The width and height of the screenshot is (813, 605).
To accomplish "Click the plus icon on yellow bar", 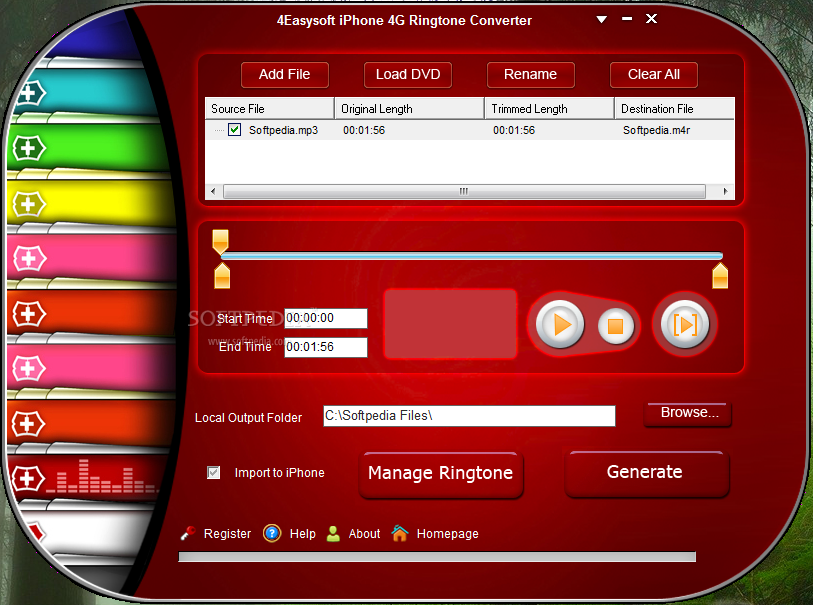I will 29,204.
